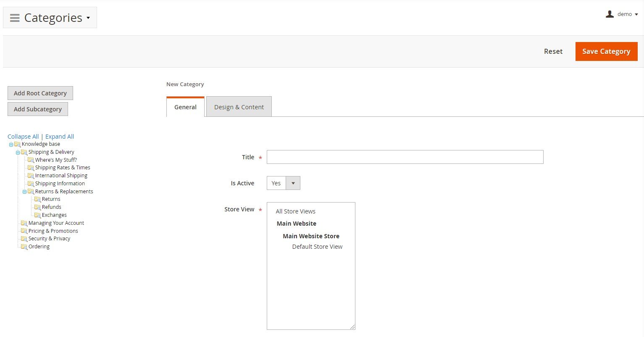
Task: Click the Reset button
Action: tap(553, 51)
